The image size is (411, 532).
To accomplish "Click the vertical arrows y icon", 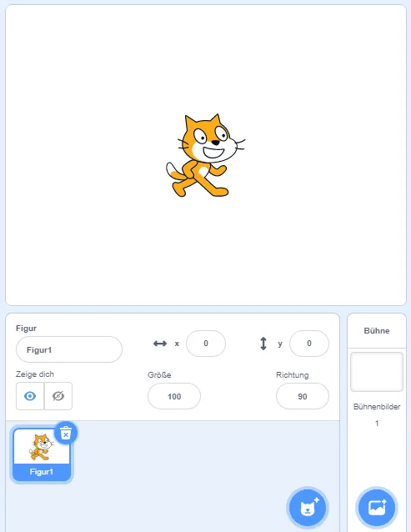I will [263, 344].
